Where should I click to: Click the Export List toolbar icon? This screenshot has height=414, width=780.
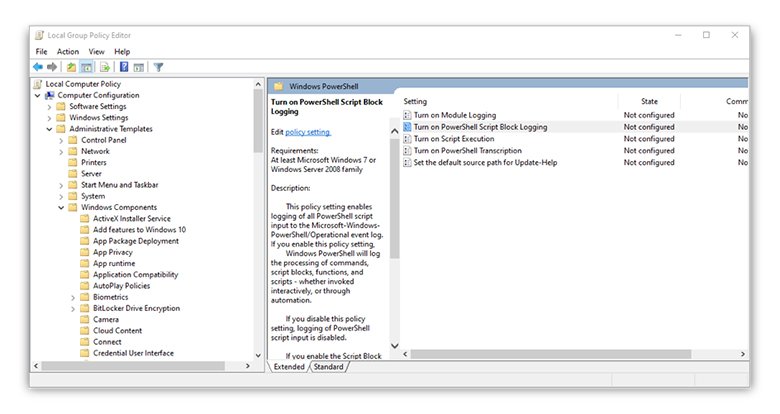tap(104, 67)
